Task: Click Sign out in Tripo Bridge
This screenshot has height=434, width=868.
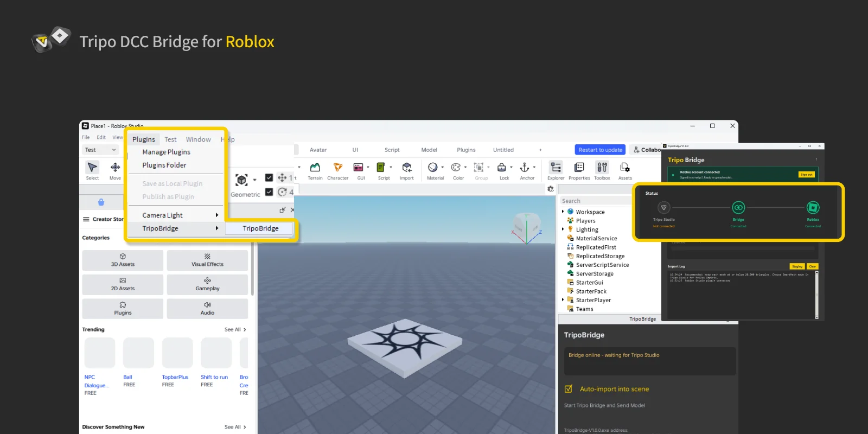Action: [807, 175]
